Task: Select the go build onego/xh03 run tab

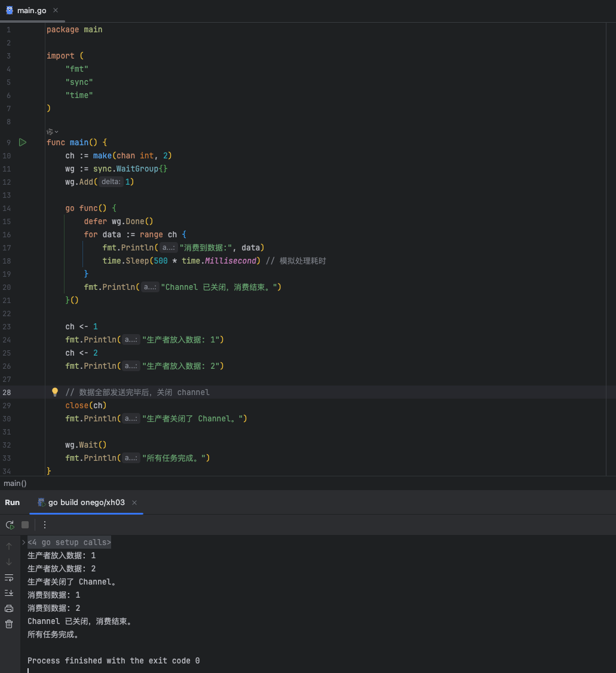Action: (86, 503)
